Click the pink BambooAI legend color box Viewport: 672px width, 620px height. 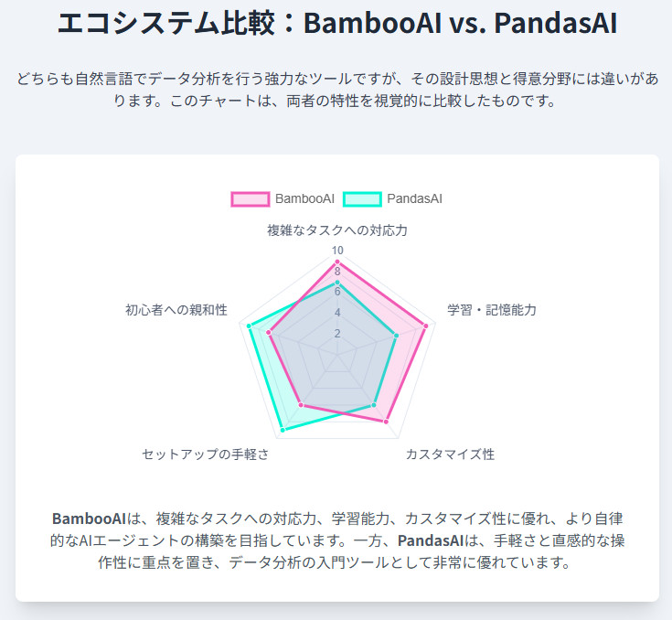(x=250, y=198)
